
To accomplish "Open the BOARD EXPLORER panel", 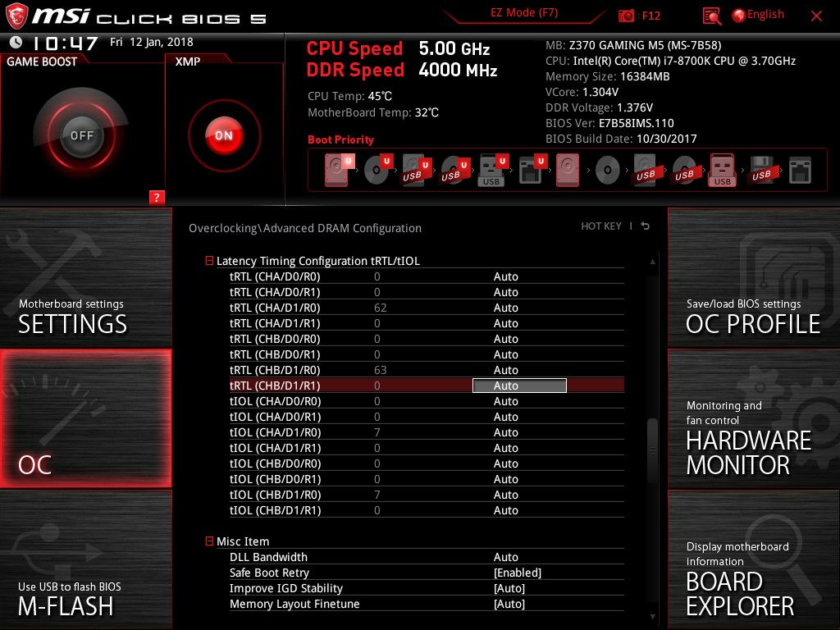I will [x=754, y=559].
